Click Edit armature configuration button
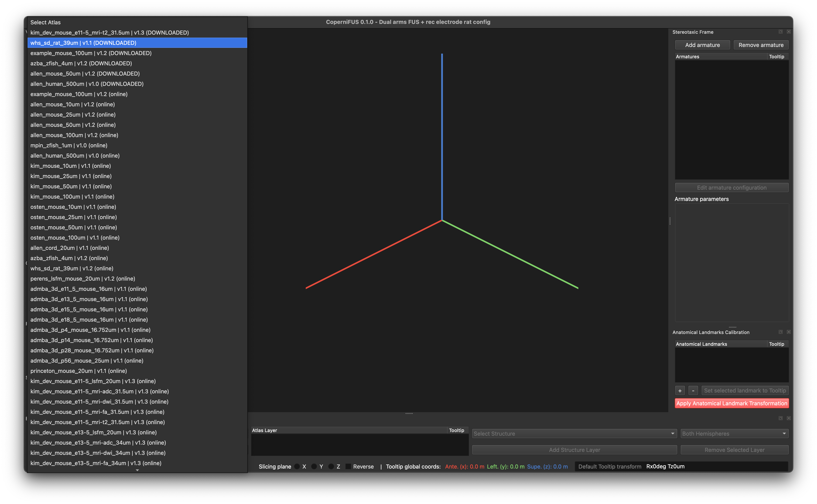Viewport: 817px width, 504px height. [x=732, y=188]
